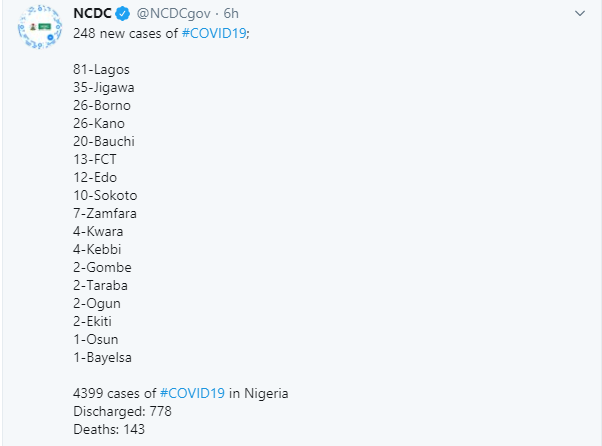The height and width of the screenshot is (446, 602).
Task: Click the blue verified badge beside NCDC
Action: (122, 14)
